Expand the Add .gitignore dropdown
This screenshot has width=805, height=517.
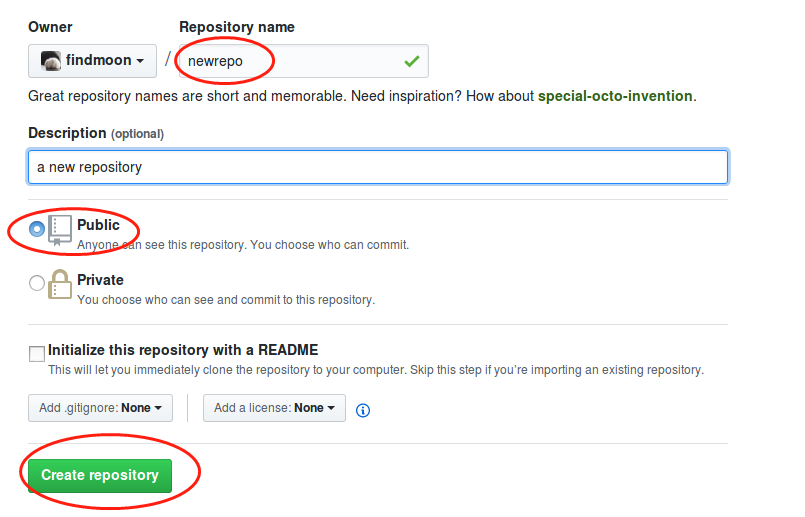coord(100,408)
